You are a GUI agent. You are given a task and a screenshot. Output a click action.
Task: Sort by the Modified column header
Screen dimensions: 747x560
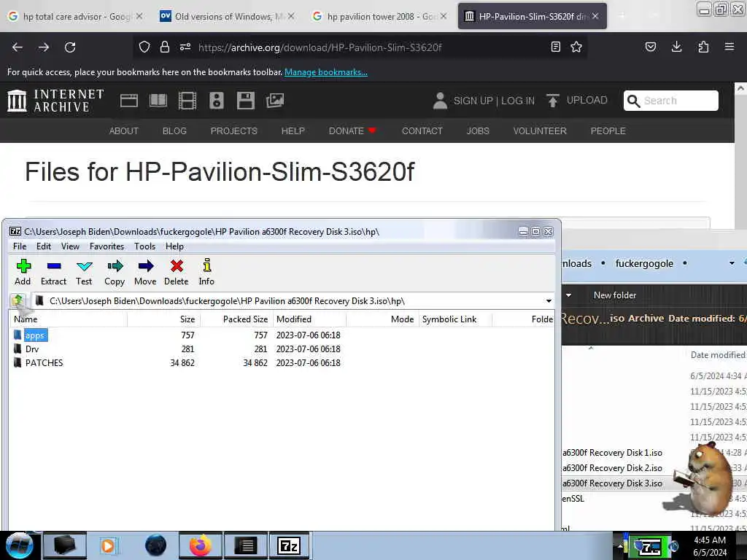coord(309,319)
